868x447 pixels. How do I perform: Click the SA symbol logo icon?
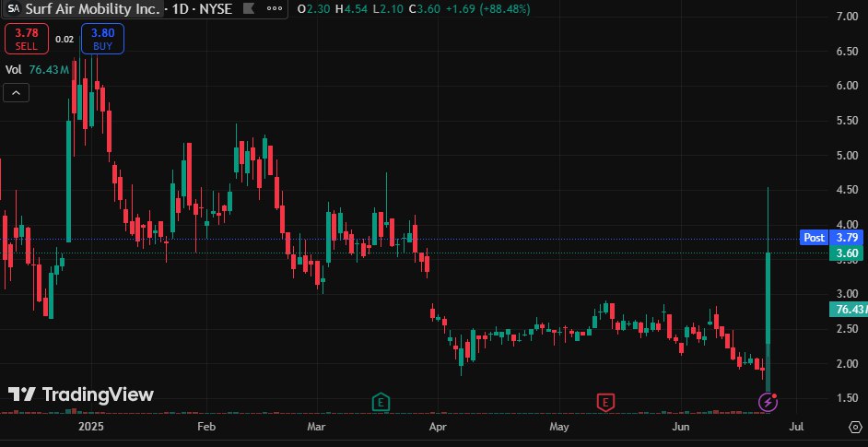click(15, 9)
